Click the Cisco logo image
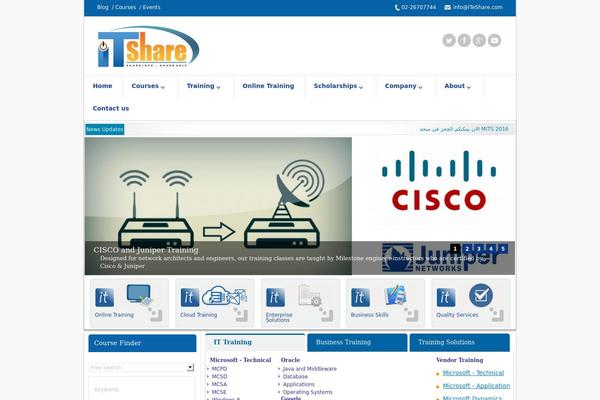The image size is (600, 400). tap(439, 181)
